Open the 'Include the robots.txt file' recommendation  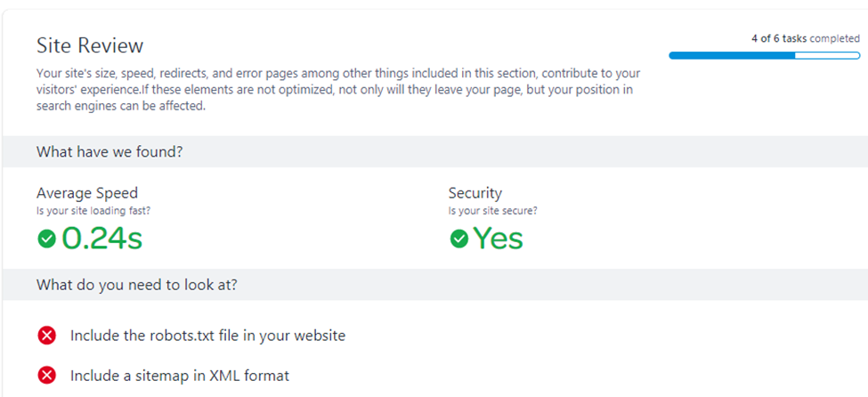(207, 336)
